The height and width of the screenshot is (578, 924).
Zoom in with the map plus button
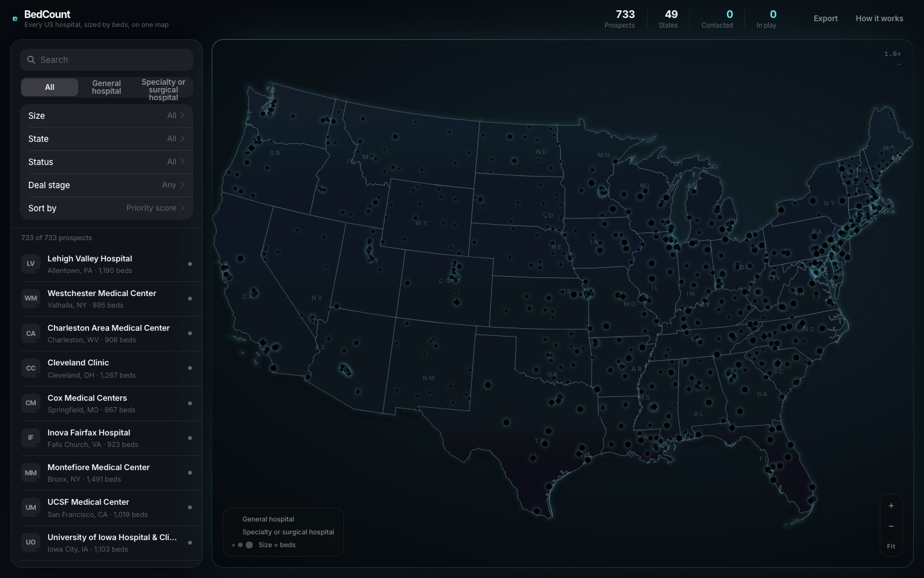click(x=891, y=506)
